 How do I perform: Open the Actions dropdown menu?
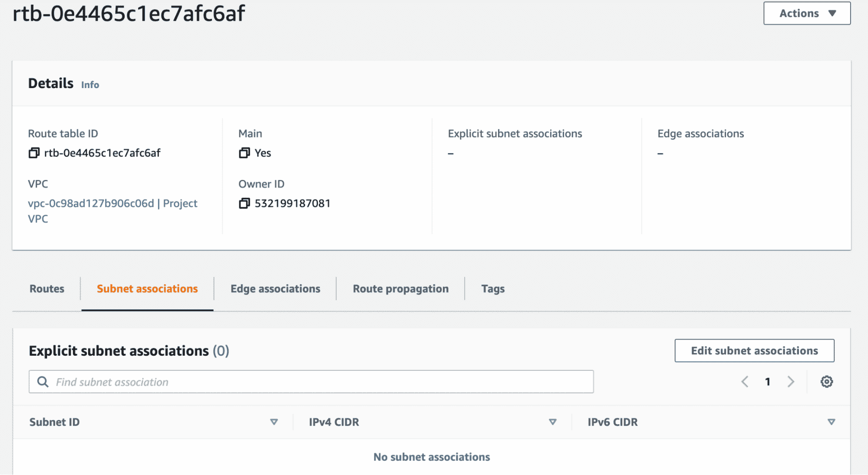(807, 13)
